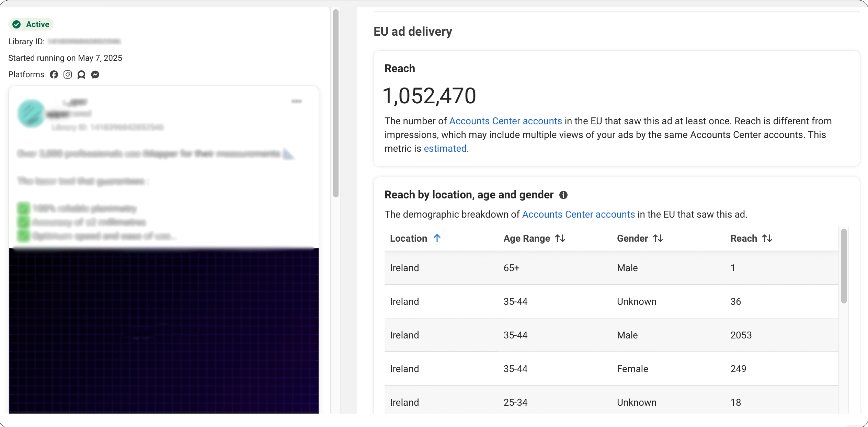Toggle the Gender column sort order
Viewport: 868px width, 427px height.
(658, 238)
